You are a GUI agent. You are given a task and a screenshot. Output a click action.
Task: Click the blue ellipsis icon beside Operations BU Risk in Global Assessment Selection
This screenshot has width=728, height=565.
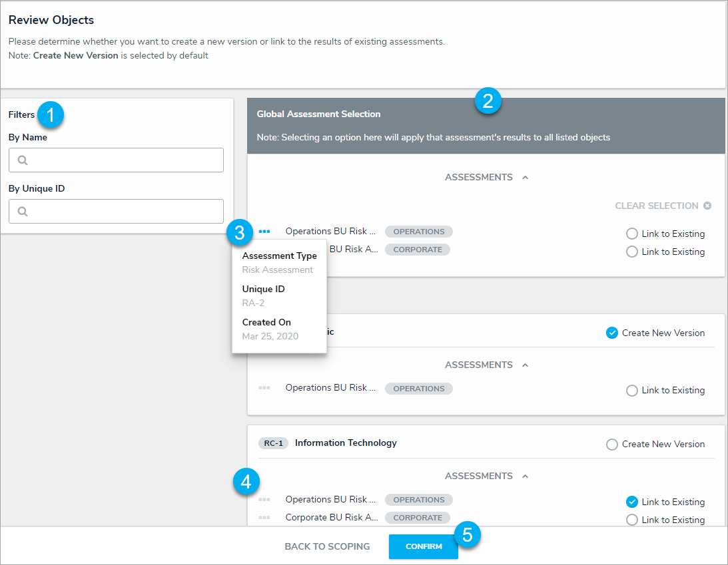click(264, 232)
